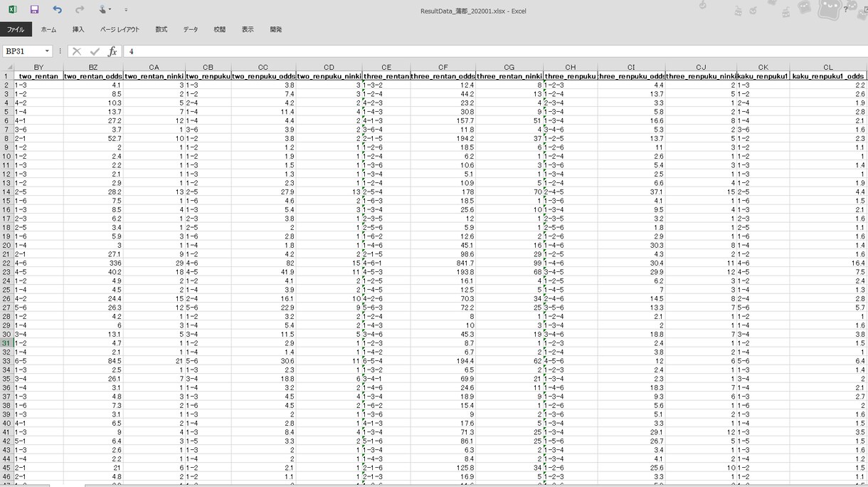Select column CL by its header
This screenshot has height=487, width=868.
pos(828,68)
